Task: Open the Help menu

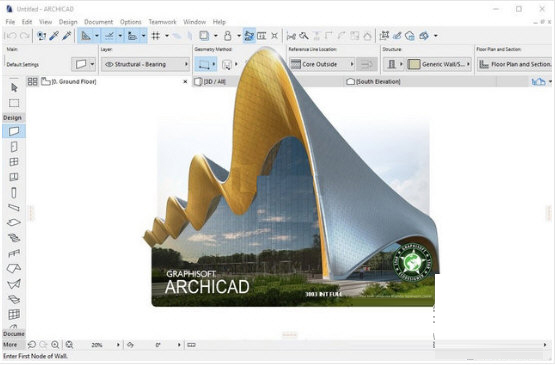Action: coord(219,22)
